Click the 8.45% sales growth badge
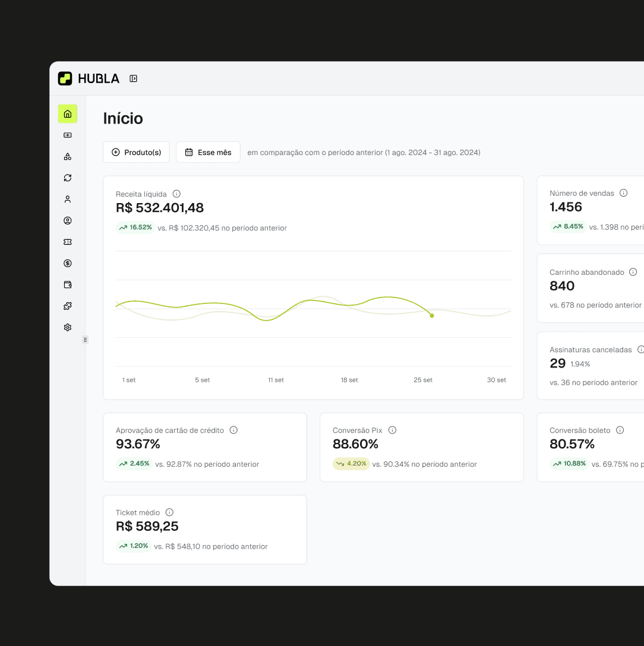Viewport: 644px width, 646px height. 568,227
